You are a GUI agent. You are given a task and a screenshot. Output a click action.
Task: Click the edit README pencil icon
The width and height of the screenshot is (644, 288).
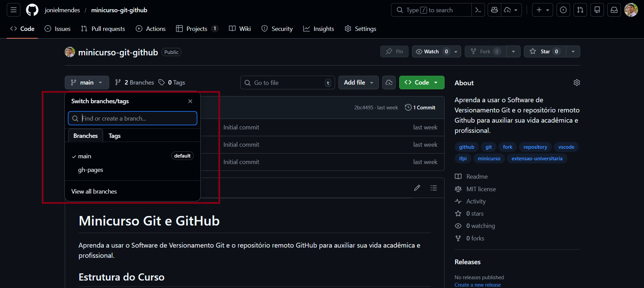point(417,188)
